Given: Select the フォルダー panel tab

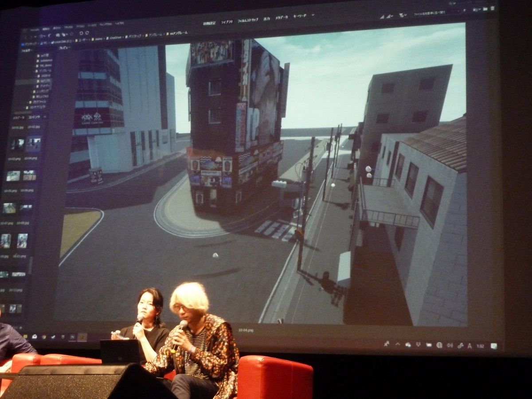Looking at the screenshot, I should click(27, 51).
